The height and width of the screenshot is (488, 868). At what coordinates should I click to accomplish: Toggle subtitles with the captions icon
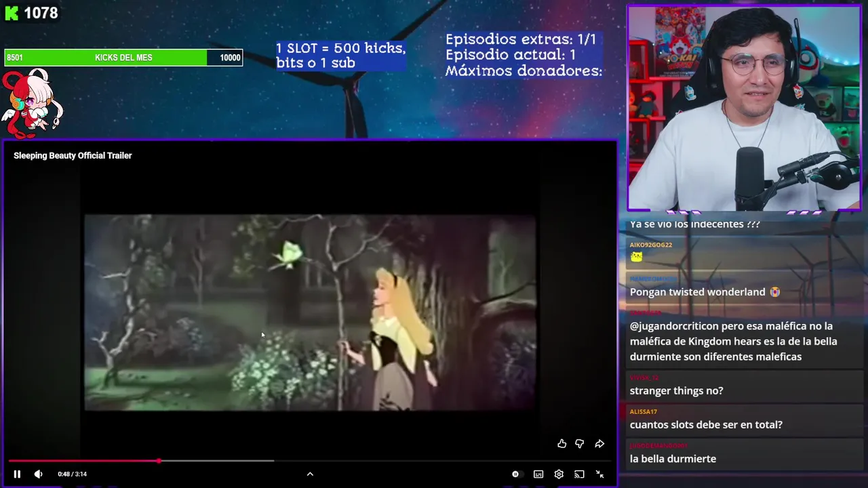(x=538, y=474)
